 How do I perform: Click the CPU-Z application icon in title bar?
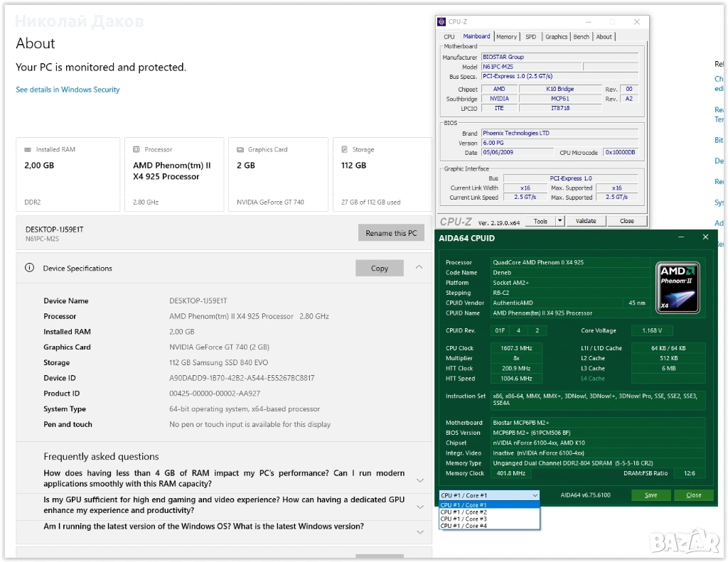(442, 22)
